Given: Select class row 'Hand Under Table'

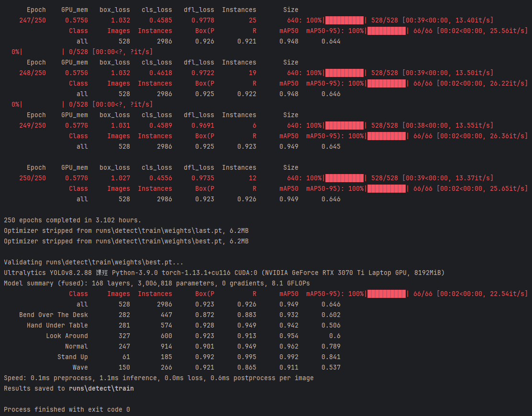Looking at the screenshot, I should [x=184, y=325].
